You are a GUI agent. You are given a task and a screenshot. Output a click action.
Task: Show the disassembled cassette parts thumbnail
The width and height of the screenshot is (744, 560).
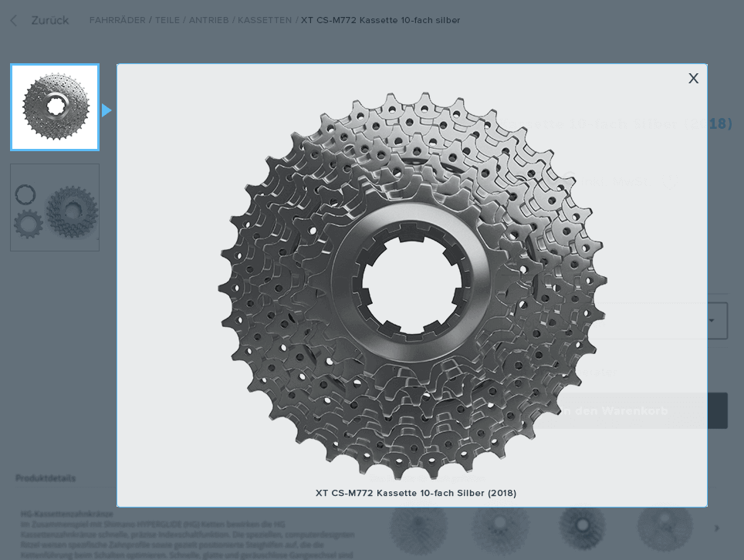pyautogui.click(x=55, y=207)
